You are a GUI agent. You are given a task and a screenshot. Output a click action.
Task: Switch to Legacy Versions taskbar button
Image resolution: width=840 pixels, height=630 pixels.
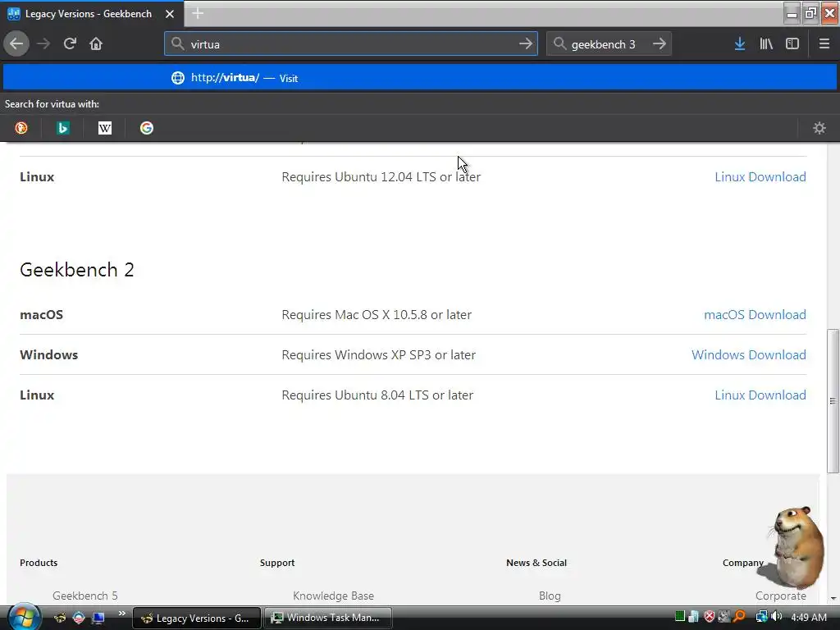pos(197,618)
